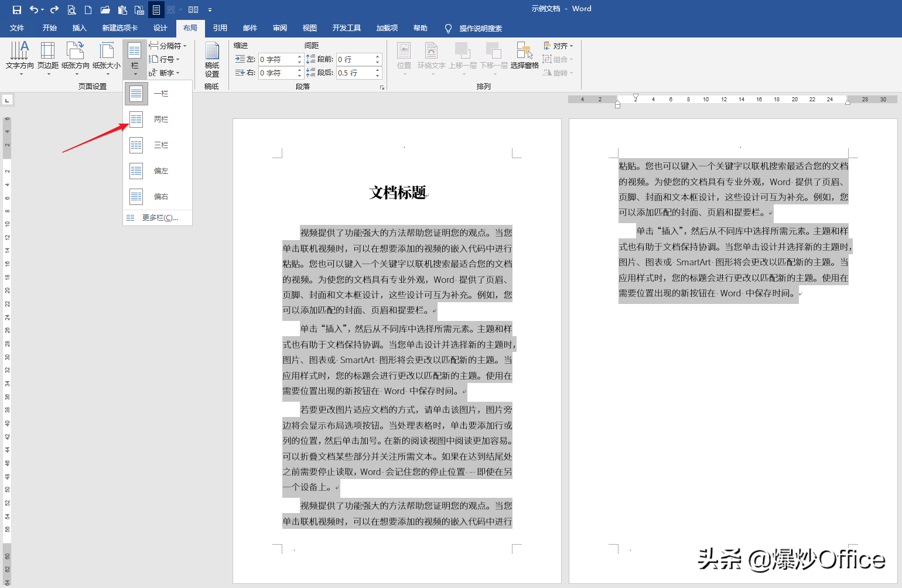Choose the 三栏 three columns option

point(158,145)
